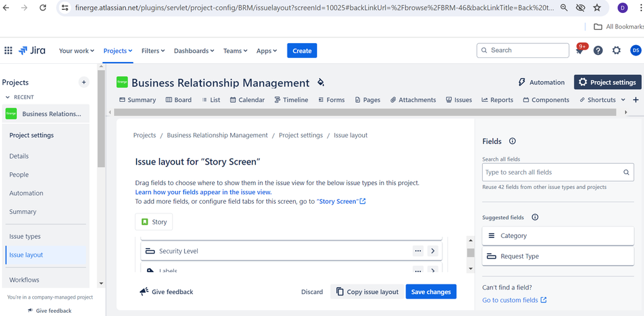Select the Story issue type button
This screenshot has width=644, height=316.
[x=154, y=222]
